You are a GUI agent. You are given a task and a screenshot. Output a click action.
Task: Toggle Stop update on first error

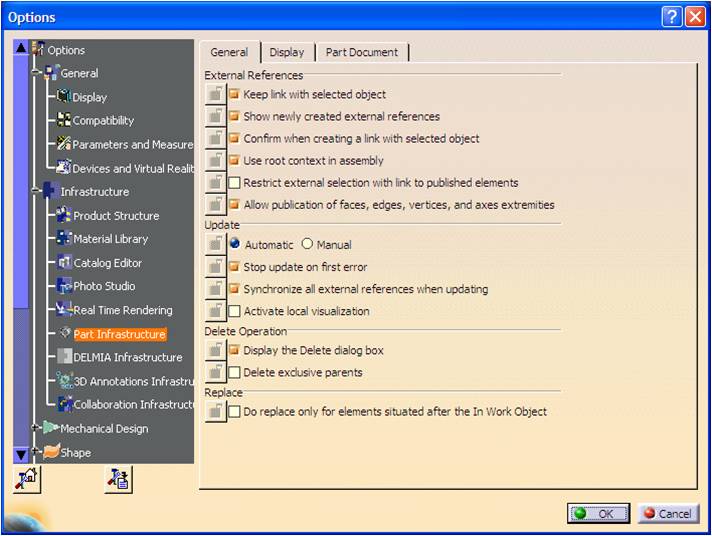point(234,267)
